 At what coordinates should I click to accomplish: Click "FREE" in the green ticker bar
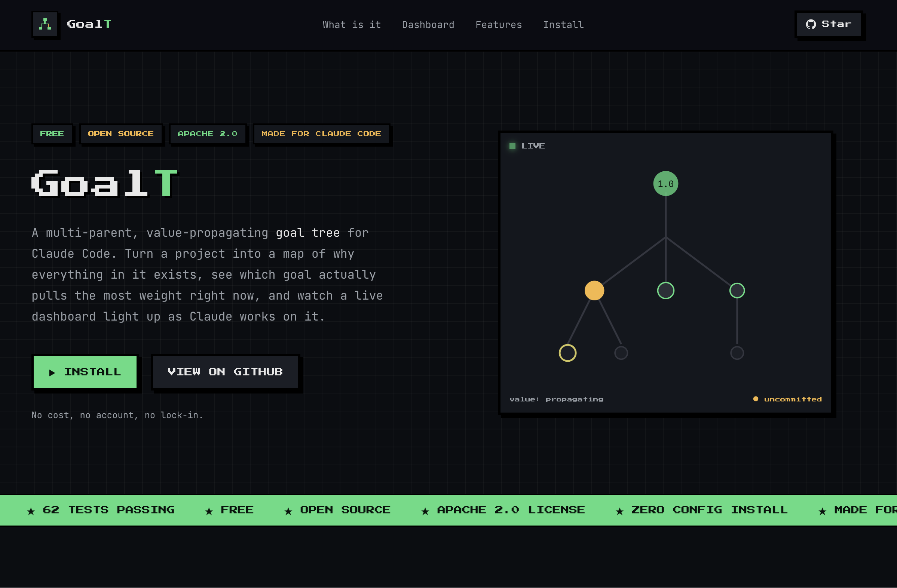pos(237,510)
